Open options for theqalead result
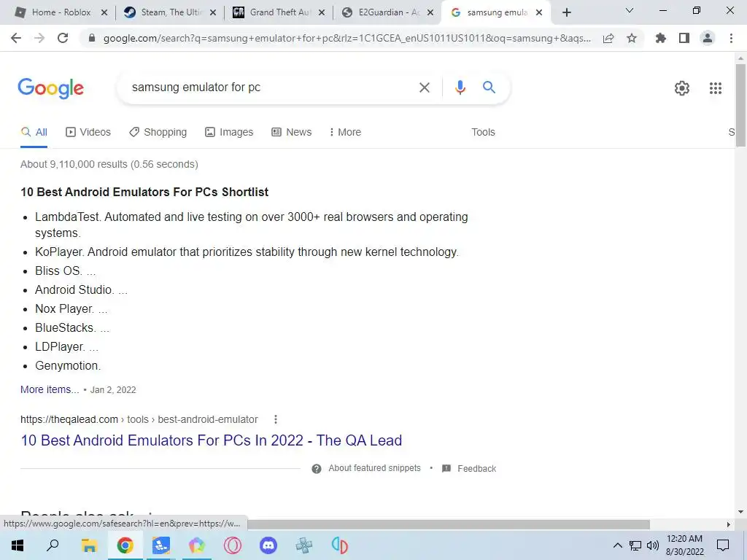Image resolution: width=747 pixels, height=560 pixels. coord(275,419)
